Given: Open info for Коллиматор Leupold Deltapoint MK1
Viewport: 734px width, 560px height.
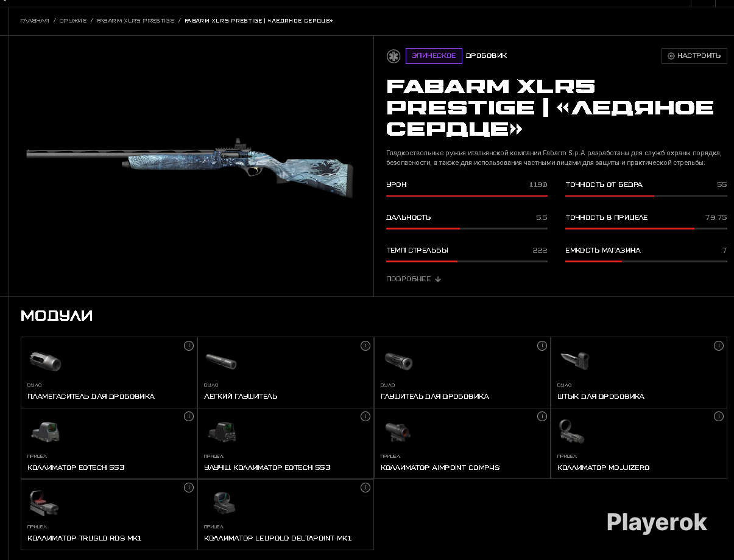Looking at the screenshot, I should (x=365, y=488).
